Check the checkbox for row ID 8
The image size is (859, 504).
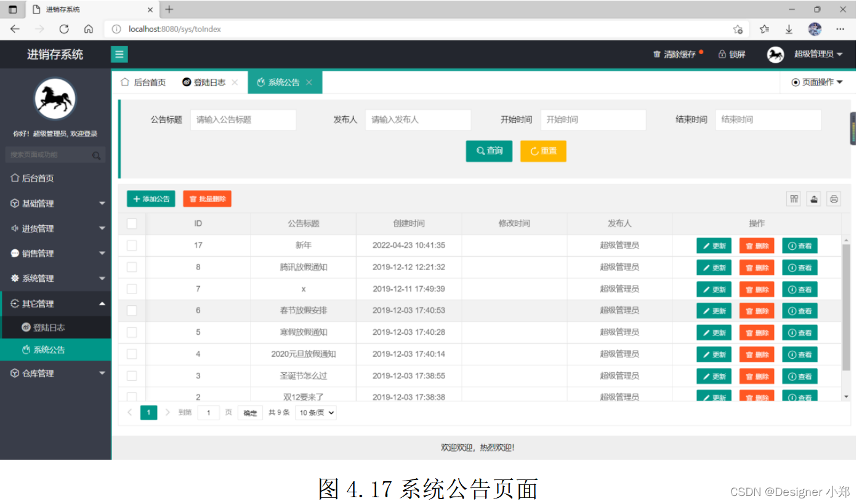[x=132, y=267]
